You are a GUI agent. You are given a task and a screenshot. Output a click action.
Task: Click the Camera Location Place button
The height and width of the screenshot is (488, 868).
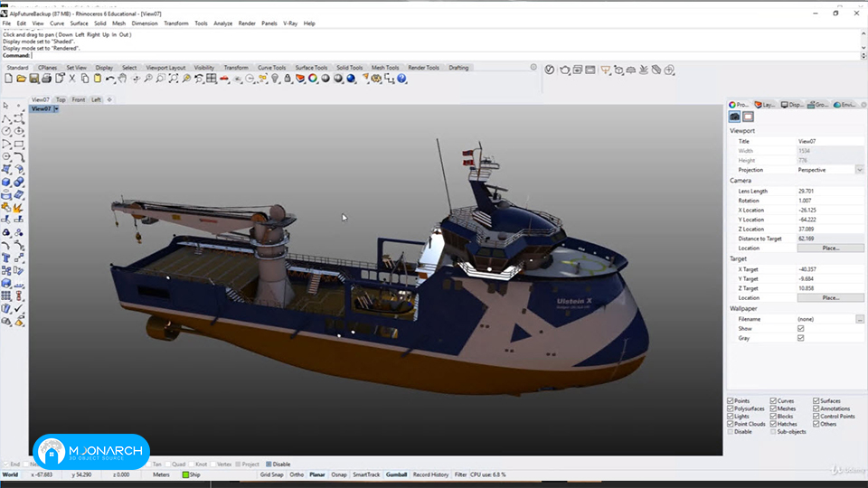[x=830, y=248]
